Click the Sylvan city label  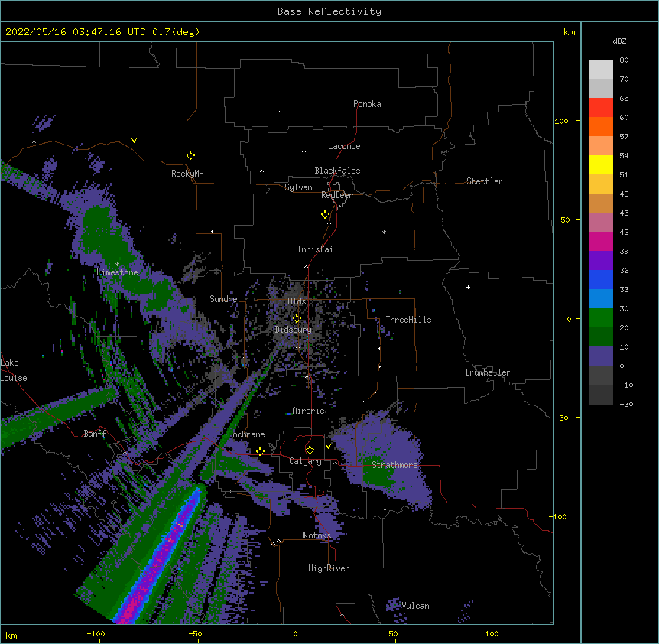coord(298,187)
